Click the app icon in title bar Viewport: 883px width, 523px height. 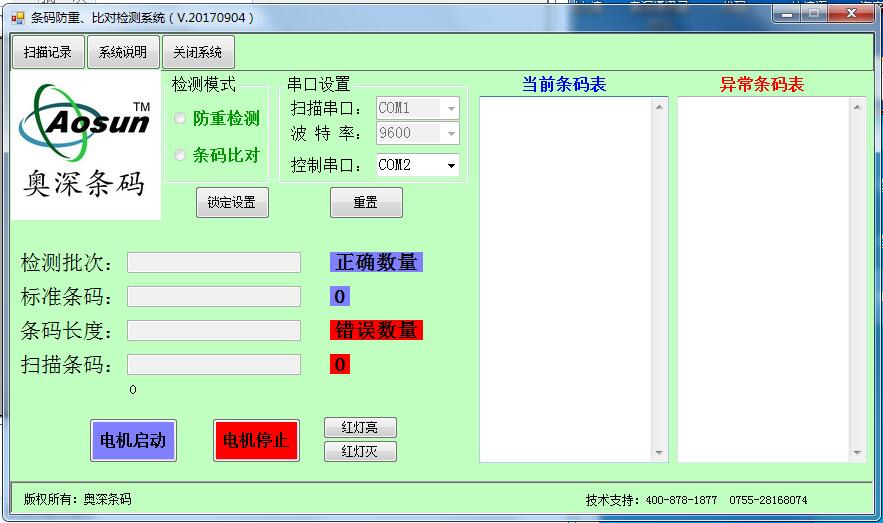(18, 17)
